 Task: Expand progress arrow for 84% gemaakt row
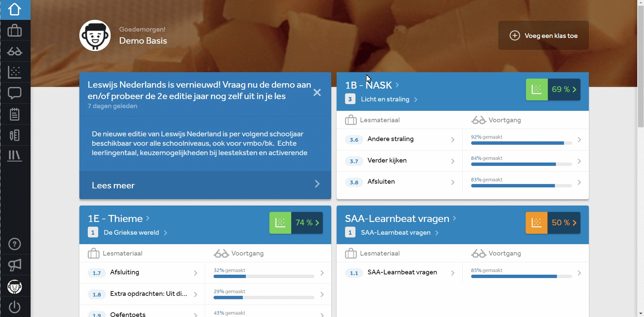click(x=579, y=161)
